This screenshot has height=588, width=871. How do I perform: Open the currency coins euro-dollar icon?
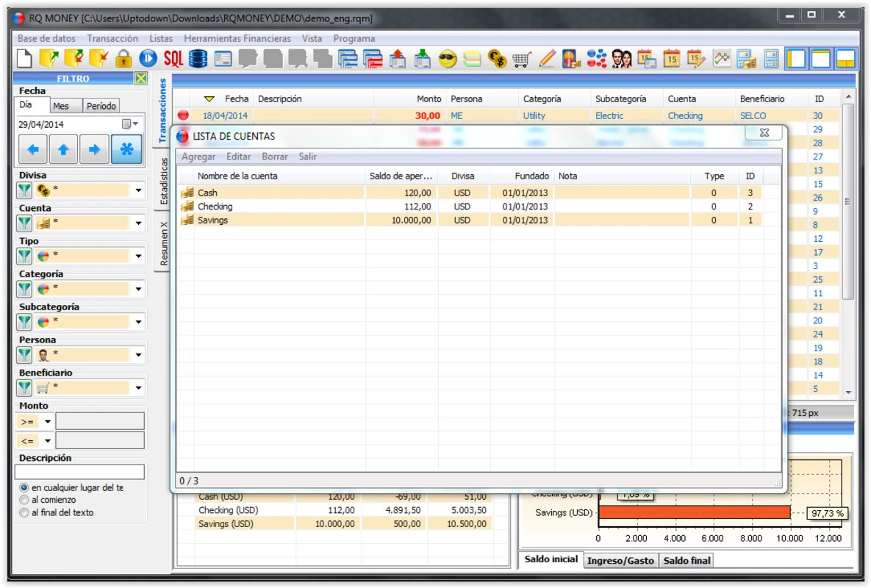497,58
